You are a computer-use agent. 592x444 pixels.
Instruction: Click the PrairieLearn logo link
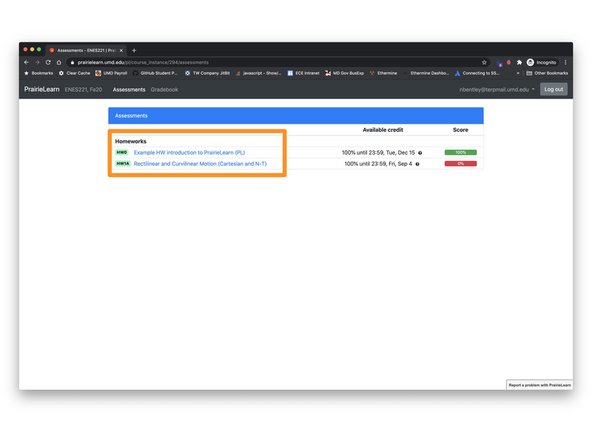(42, 89)
